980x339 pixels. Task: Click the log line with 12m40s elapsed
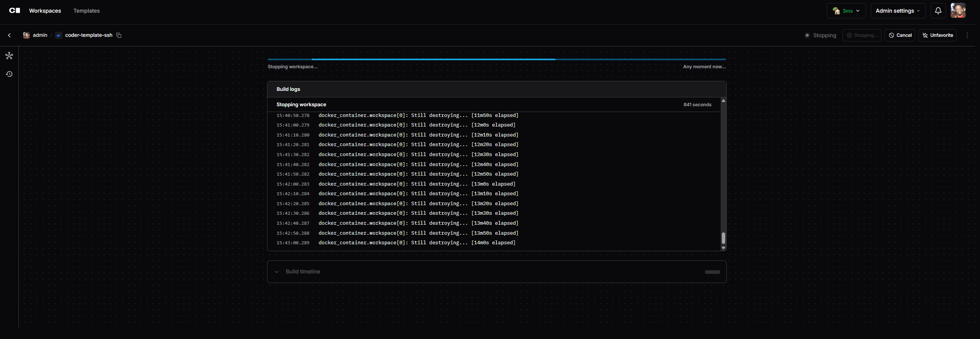click(494, 165)
